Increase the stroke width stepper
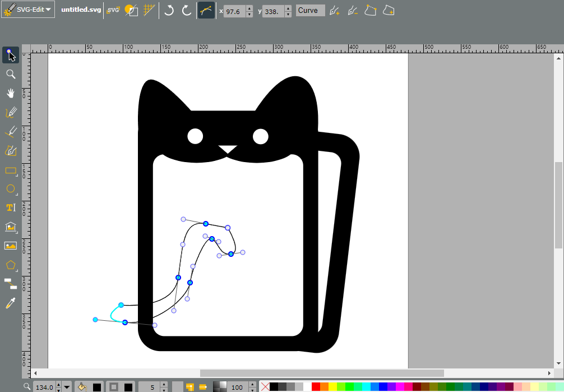Screen dimensions: 564x392 point(164,385)
